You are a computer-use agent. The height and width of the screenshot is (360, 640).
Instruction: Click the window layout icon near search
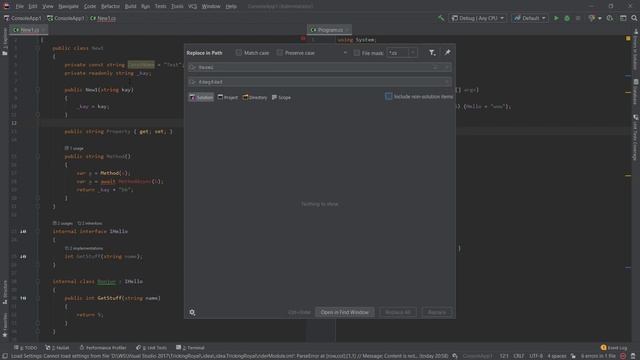coord(623,18)
